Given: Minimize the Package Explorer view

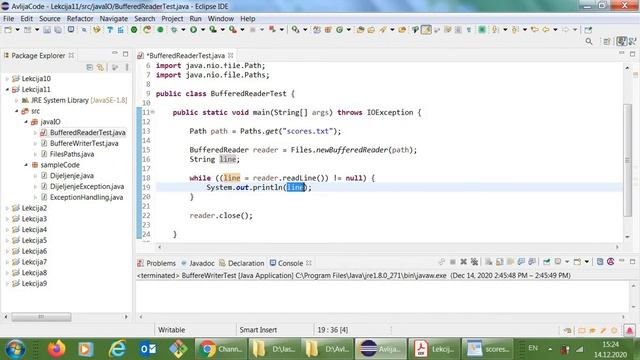Looking at the screenshot, I should 115,53.
